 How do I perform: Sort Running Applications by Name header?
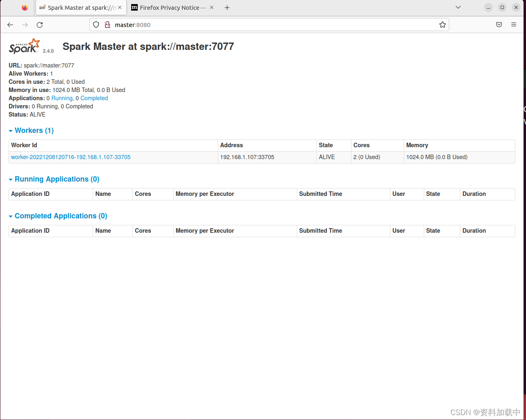tap(113, 194)
